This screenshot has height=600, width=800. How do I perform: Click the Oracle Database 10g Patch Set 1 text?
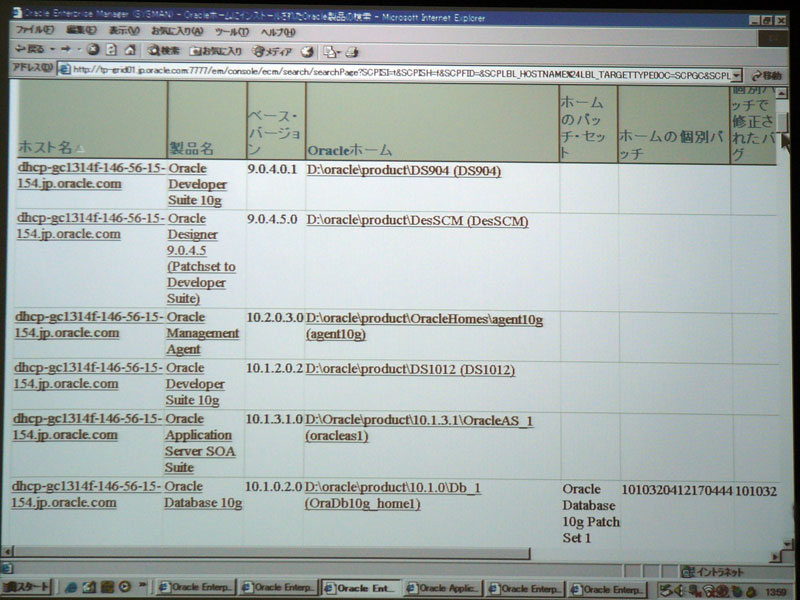click(590, 513)
